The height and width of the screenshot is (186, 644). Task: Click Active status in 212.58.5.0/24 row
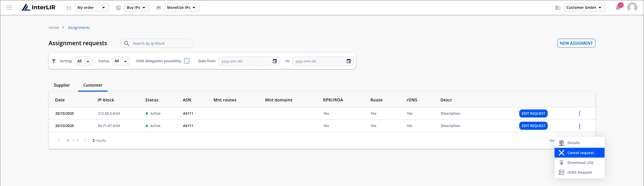pyautogui.click(x=153, y=113)
